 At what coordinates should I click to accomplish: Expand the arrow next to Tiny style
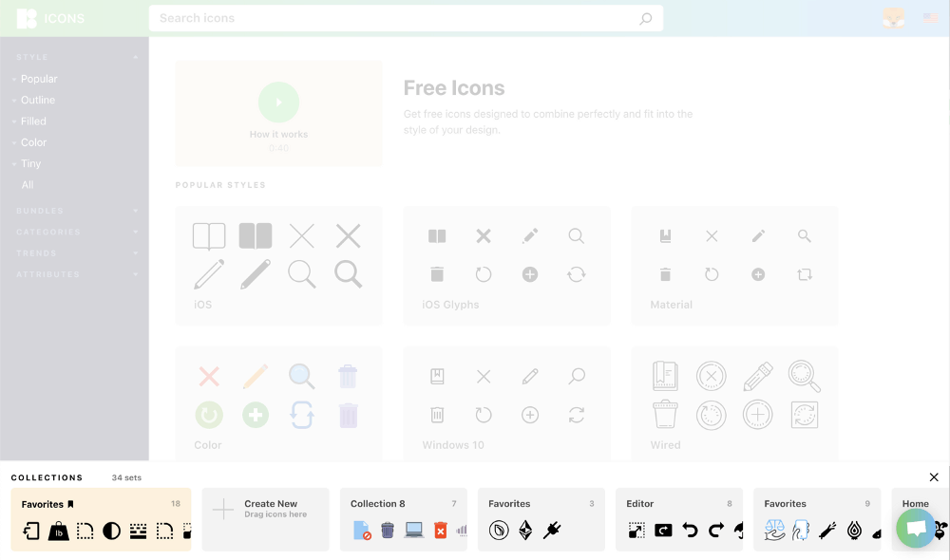(x=14, y=164)
